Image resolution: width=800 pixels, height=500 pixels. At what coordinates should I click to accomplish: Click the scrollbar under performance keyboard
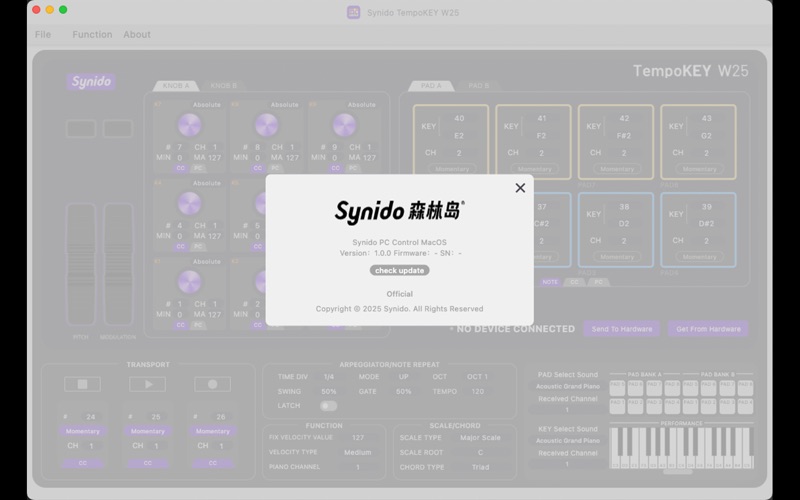pos(678,472)
